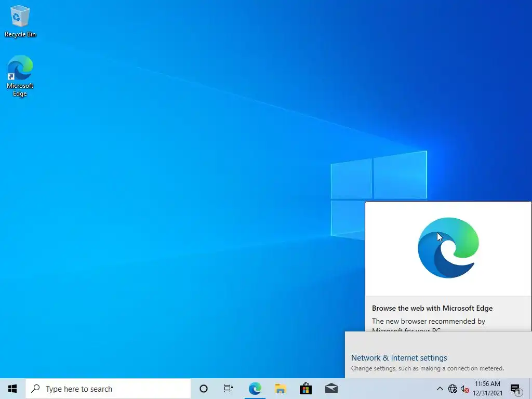Launch Microsoft Edge from the taskbar

tap(255, 389)
